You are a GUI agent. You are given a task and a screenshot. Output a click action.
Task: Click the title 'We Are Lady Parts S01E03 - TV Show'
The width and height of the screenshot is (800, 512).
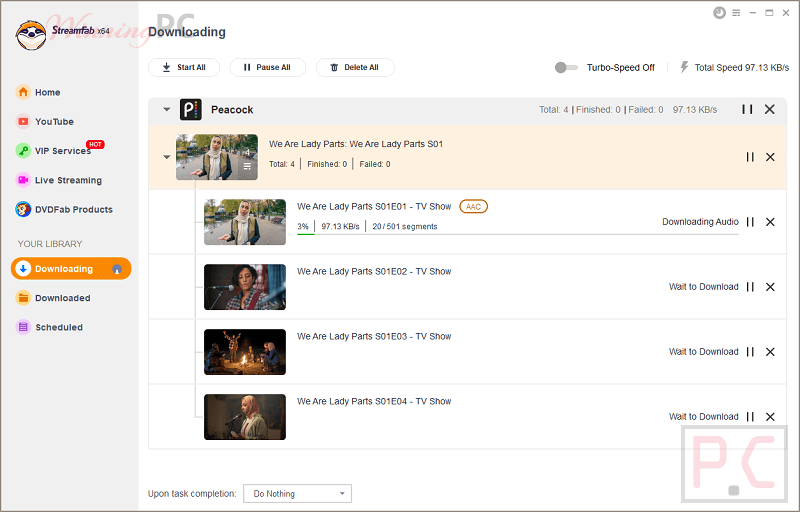pos(374,336)
